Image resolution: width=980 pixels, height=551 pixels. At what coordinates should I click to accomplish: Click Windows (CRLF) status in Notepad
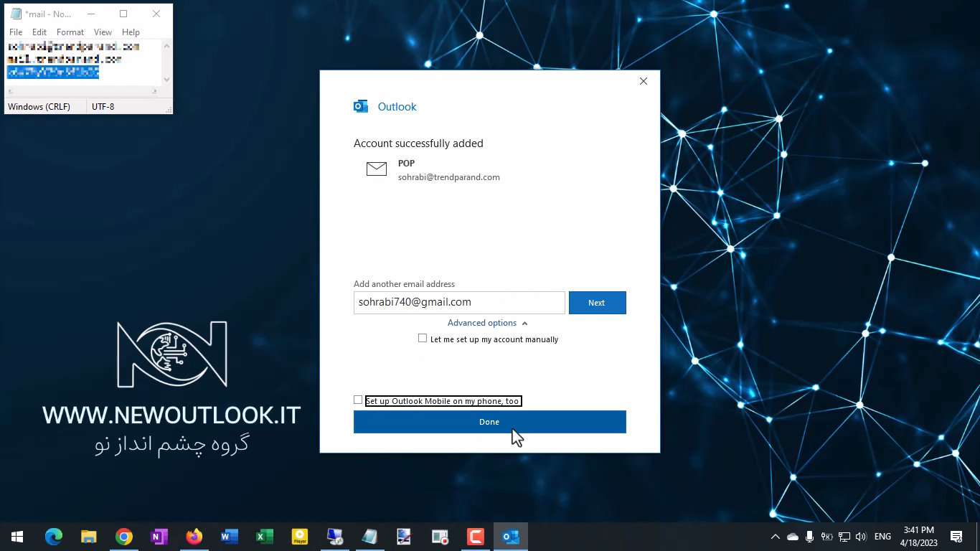click(x=39, y=107)
